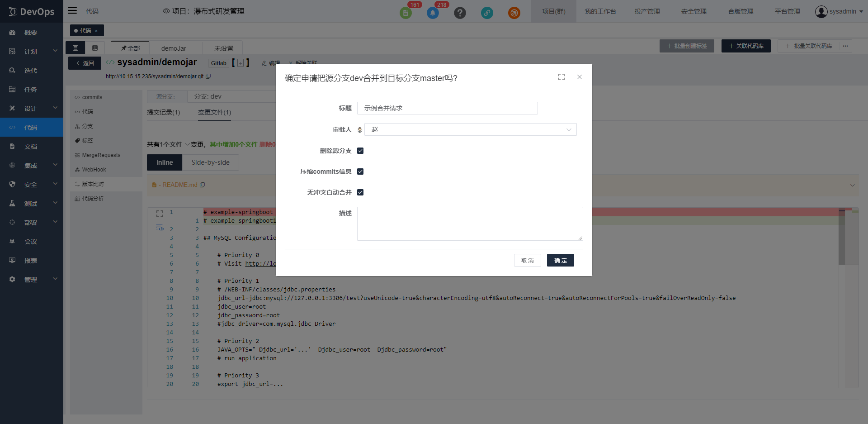
Task: Open the blue notification bell icon
Action: 433,13
